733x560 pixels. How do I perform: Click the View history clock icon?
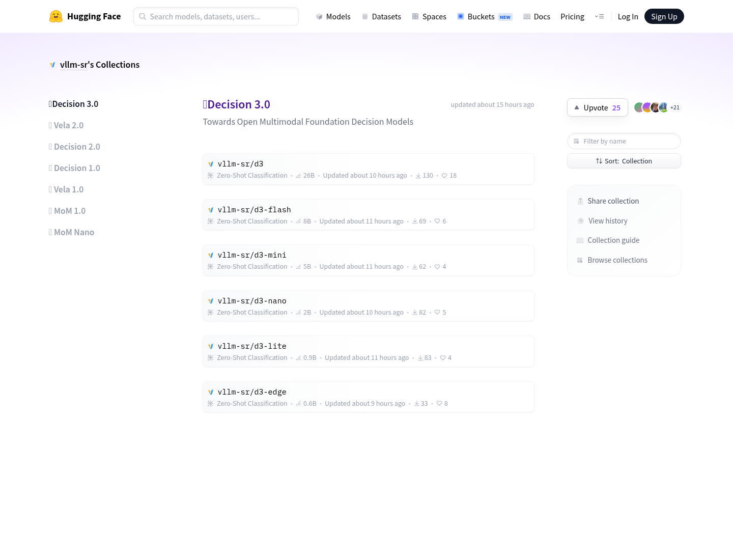581,221
